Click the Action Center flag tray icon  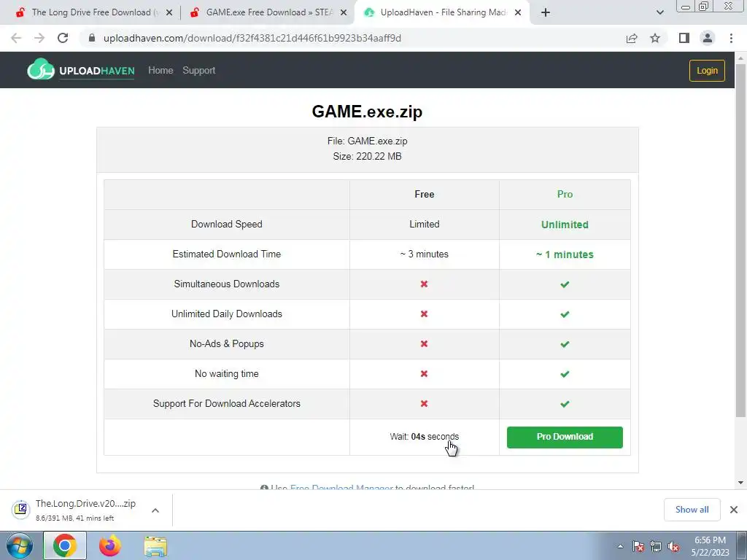[x=638, y=546]
